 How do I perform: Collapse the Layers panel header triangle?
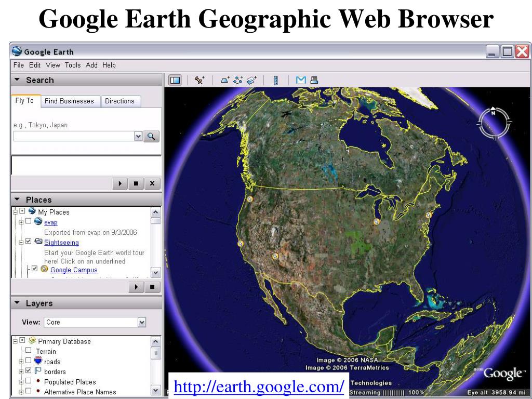(18, 303)
